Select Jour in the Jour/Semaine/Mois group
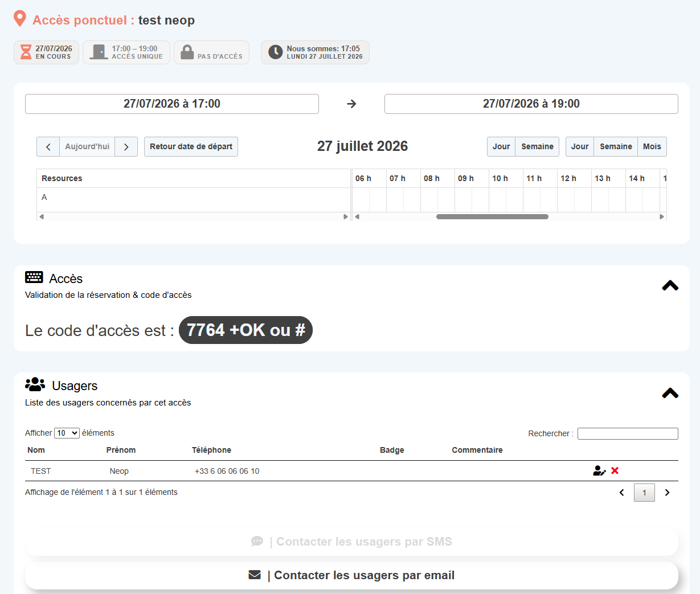This screenshot has height=594, width=700. 580,146
